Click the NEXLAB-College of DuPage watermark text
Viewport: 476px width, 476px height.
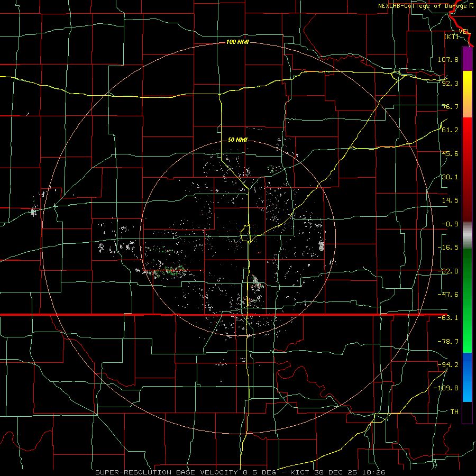click(425, 6)
